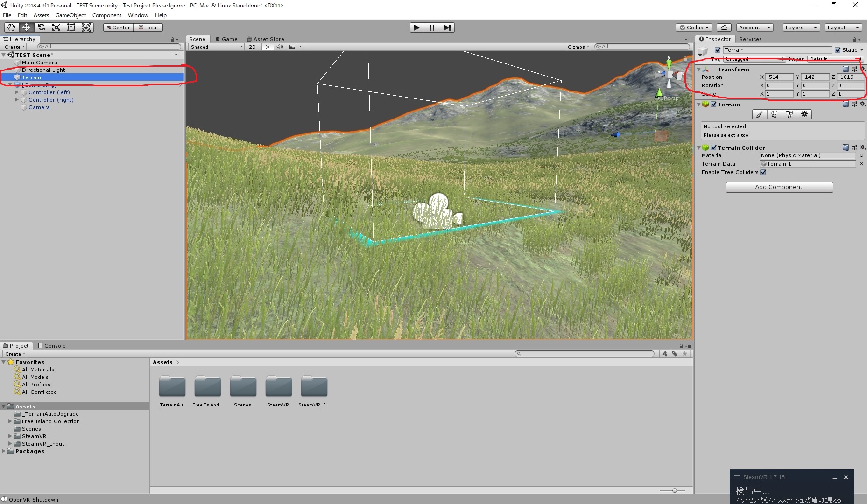The width and height of the screenshot is (867, 504).
Task: Open the Layout dropdown
Action: coord(843,28)
